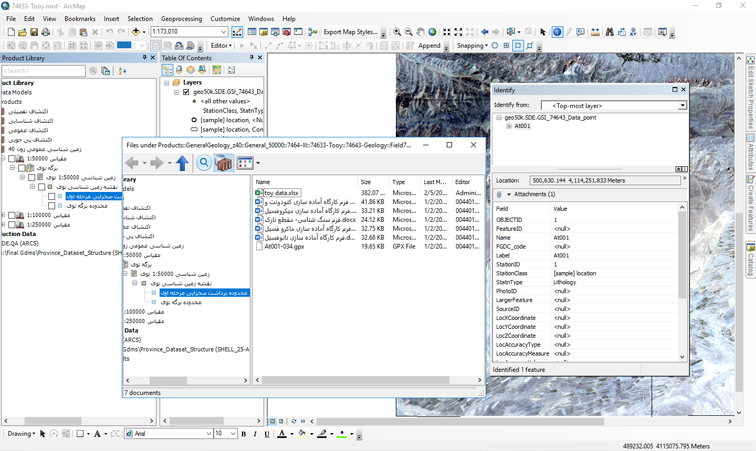Open the fill color bucket swatch

point(302,434)
